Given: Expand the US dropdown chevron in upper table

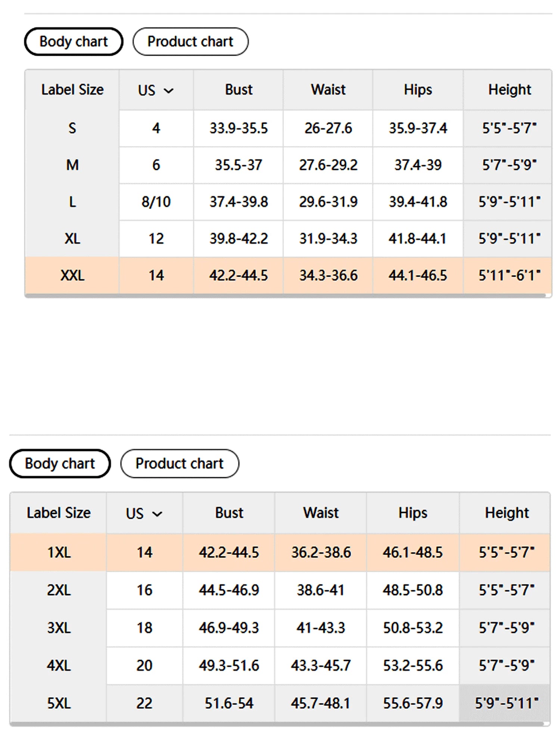Looking at the screenshot, I should click(169, 91).
